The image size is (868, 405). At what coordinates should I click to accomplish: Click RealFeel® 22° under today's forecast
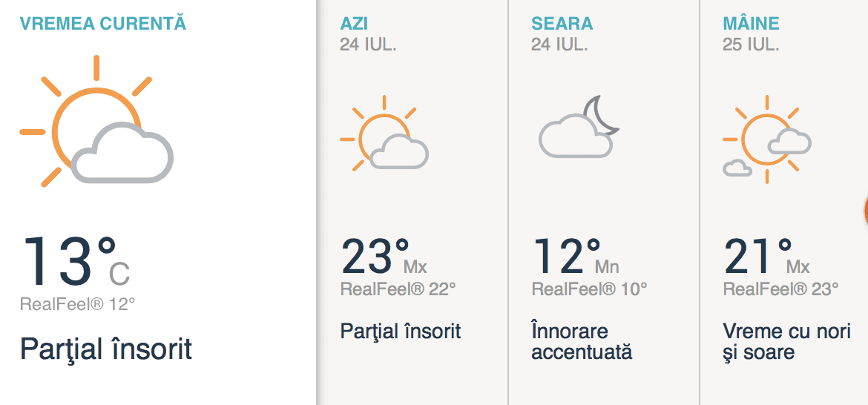398,289
